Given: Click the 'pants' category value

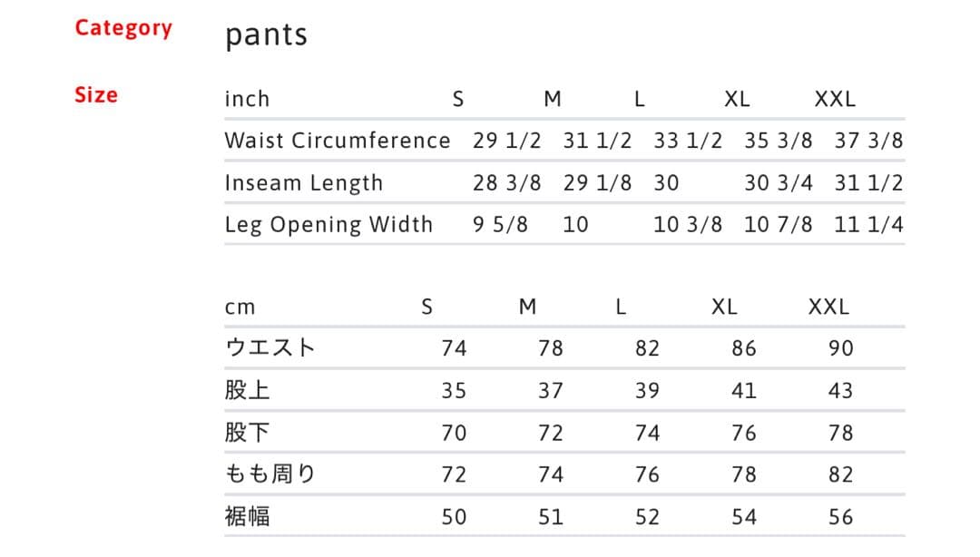Looking at the screenshot, I should (266, 34).
